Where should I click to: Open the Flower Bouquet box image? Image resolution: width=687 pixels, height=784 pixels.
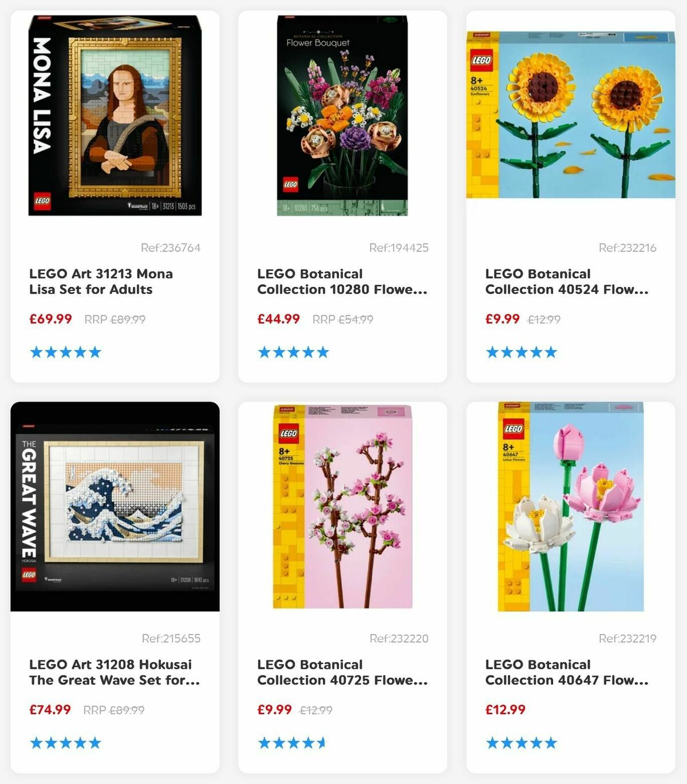[x=342, y=115]
